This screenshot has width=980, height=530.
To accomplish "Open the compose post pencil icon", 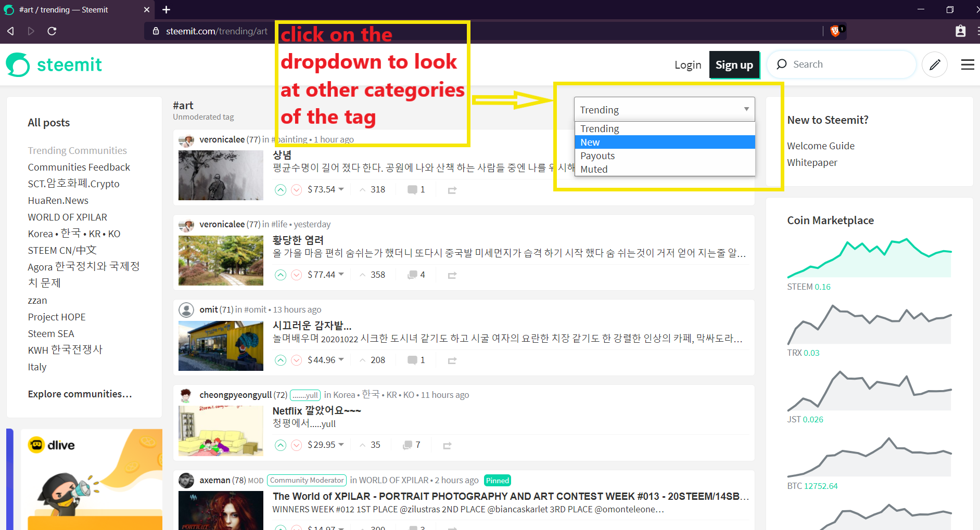I will click(935, 64).
